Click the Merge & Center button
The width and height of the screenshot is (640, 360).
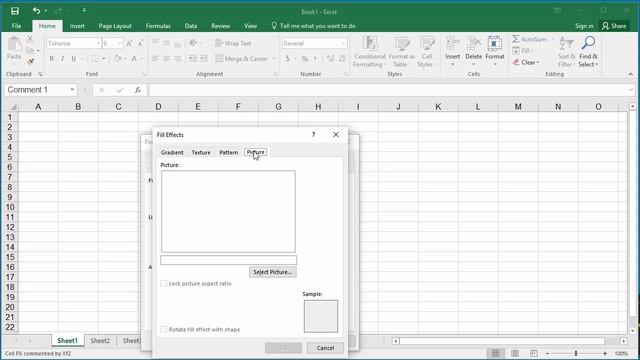[x=242, y=59]
